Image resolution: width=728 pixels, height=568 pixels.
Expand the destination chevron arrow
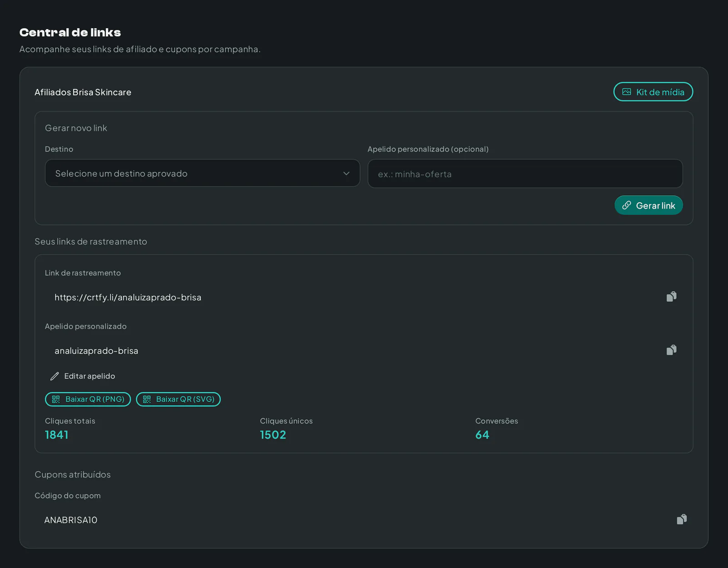click(x=346, y=173)
